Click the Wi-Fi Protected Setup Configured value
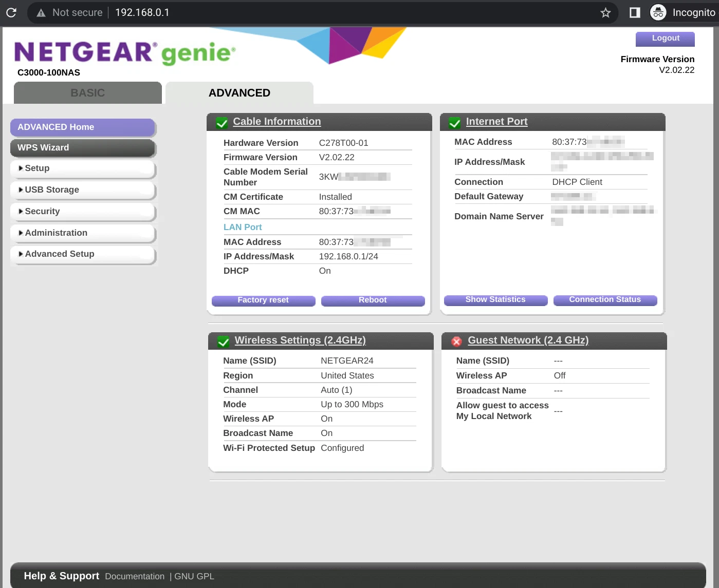The image size is (719, 588). coord(342,448)
